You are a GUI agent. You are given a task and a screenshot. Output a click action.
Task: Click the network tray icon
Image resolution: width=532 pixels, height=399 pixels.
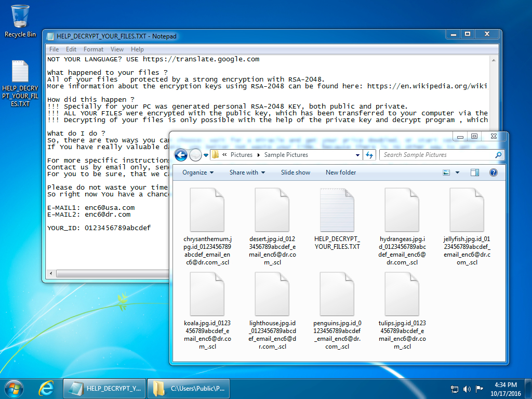pyautogui.click(x=454, y=389)
